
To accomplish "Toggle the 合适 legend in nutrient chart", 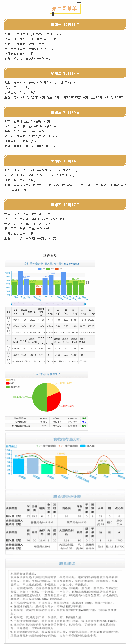I will 48,269.
